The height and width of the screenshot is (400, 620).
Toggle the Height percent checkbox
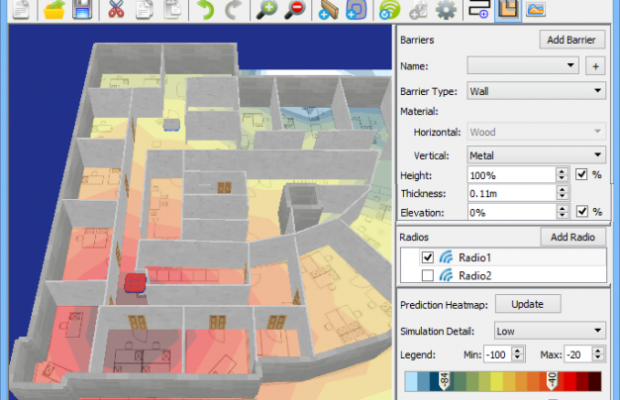pos(582,174)
